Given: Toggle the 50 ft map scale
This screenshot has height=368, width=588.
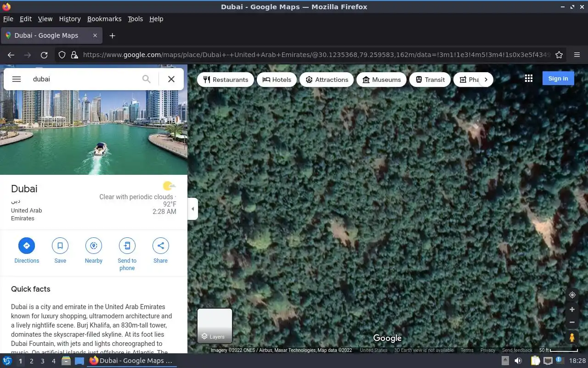Looking at the screenshot, I should coord(558,350).
